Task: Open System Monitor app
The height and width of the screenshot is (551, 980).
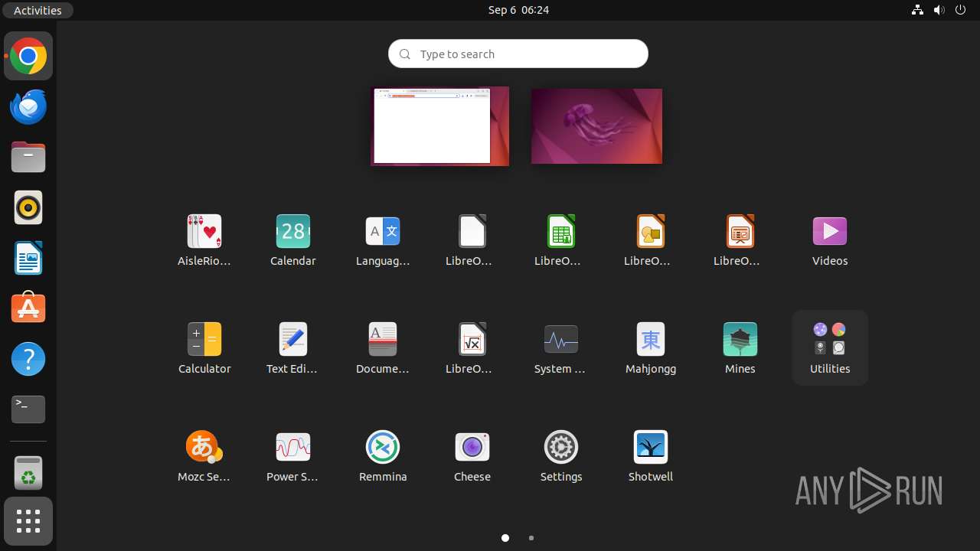Action: click(x=561, y=348)
